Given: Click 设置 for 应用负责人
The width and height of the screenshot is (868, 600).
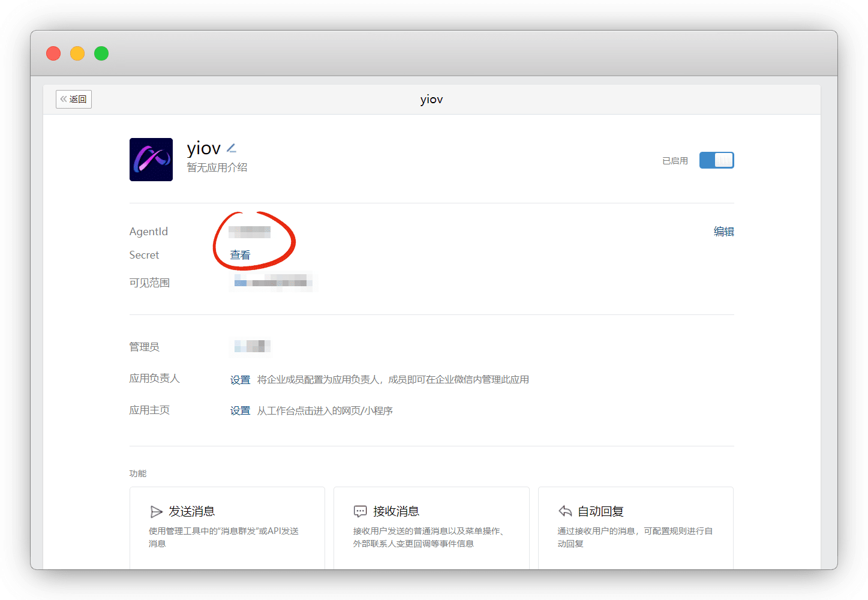Looking at the screenshot, I should [240, 380].
